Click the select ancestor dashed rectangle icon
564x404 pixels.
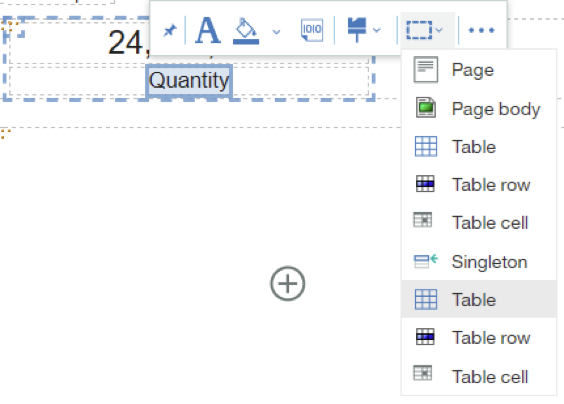[419, 30]
